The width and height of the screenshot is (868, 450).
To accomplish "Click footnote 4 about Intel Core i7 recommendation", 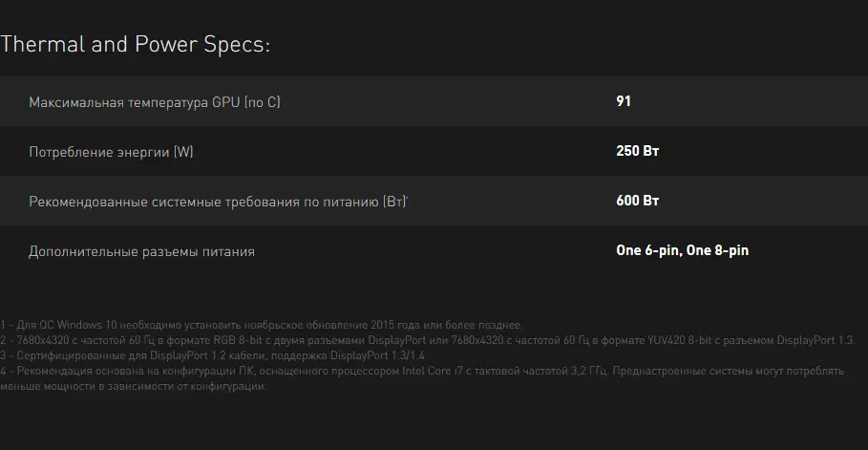I will tap(422, 378).
